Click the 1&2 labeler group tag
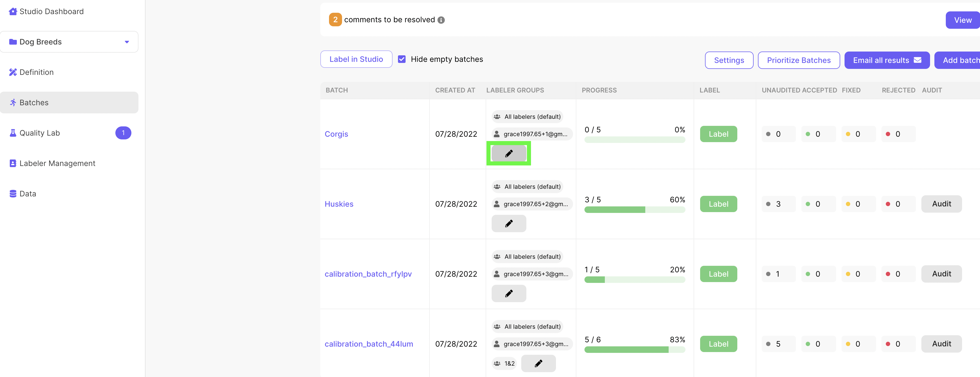Image resolution: width=980 pixels, height=377 pixels. coord(504,364)
